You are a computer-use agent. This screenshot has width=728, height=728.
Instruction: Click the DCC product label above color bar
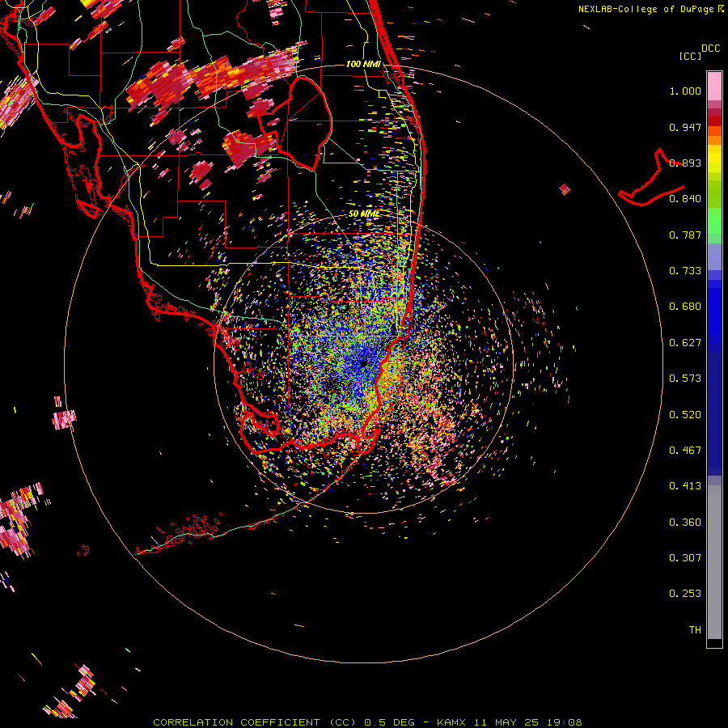710,49
